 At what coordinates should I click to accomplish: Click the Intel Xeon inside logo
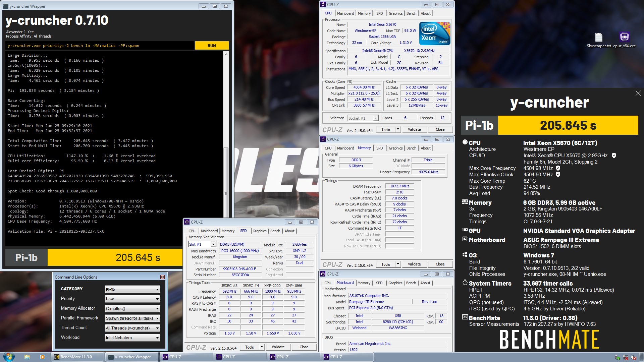tap(435, 34)
